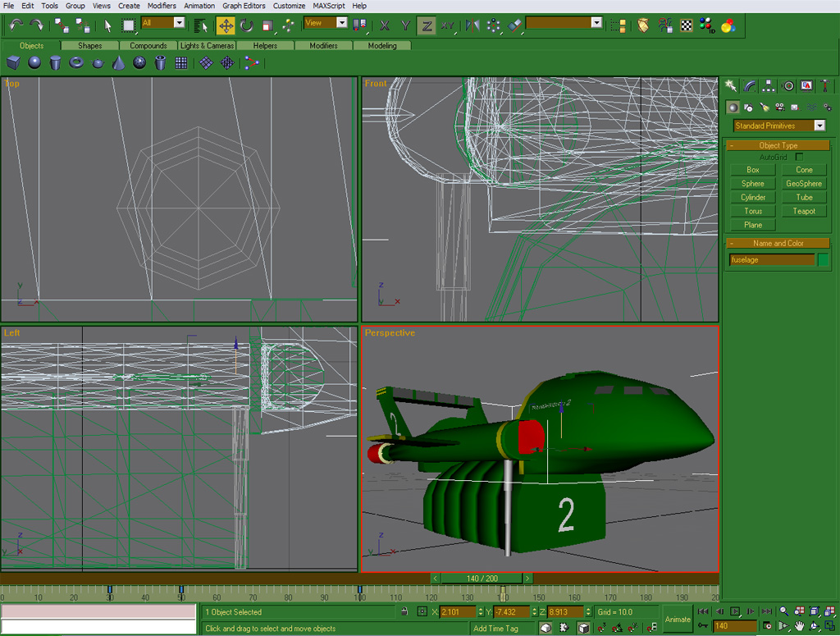Step the X coordinate spinner
840x636 pixels.
(481, 611)
